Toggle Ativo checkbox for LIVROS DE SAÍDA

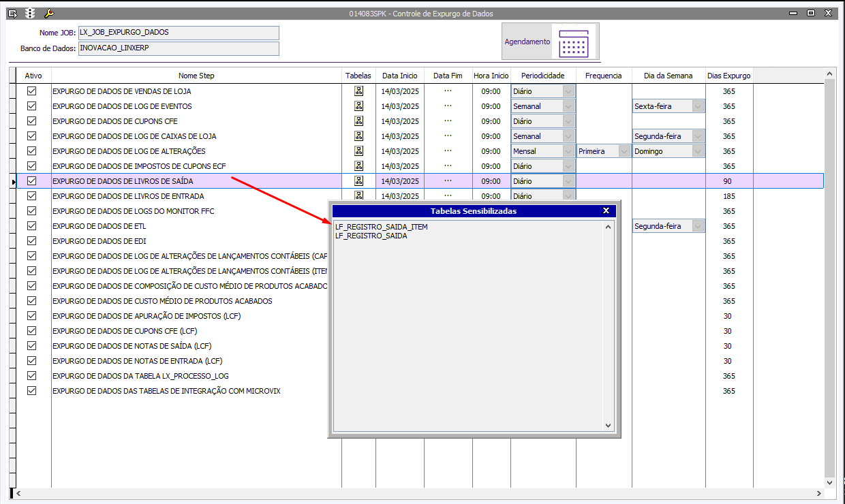(x=31, y=181)
